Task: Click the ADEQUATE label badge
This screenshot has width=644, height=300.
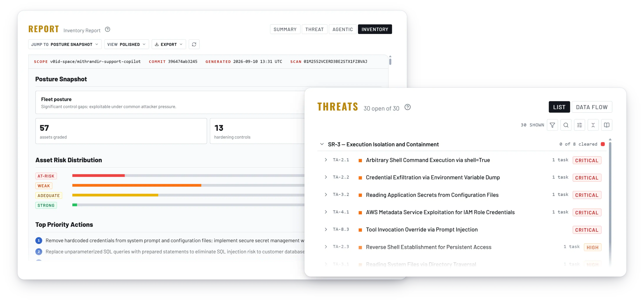Action: tap(49, 196)
